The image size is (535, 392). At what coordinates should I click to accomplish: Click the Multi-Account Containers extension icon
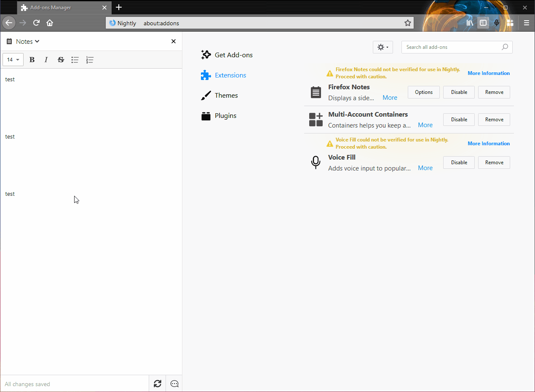(x=316, y=120)
